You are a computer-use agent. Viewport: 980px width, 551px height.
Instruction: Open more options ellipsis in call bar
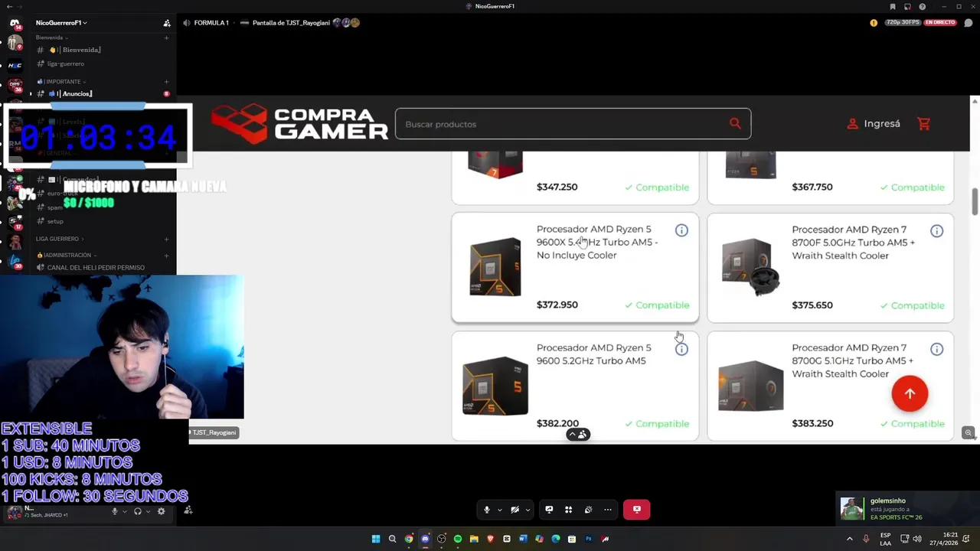point(608,510)
